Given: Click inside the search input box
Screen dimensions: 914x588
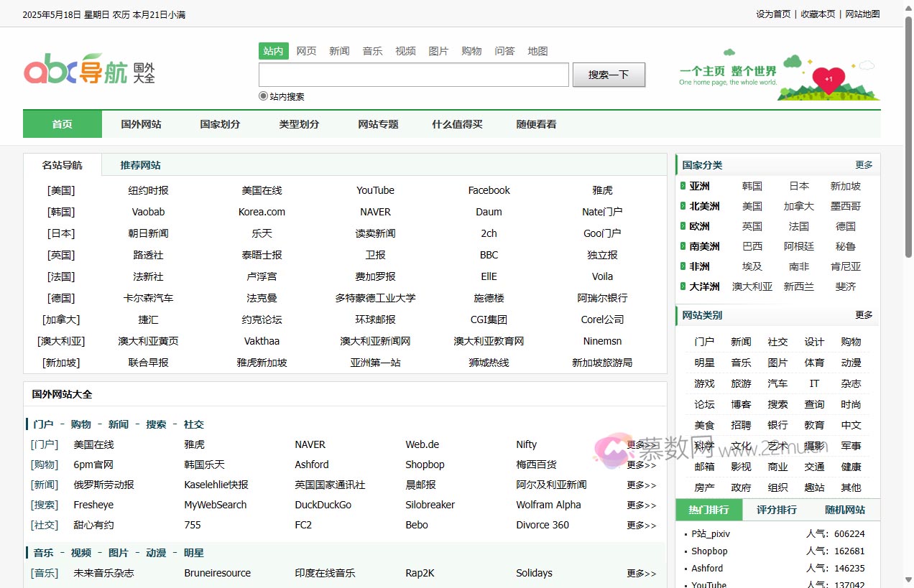Looking at the screenshot, I should [x=413, y=74].
